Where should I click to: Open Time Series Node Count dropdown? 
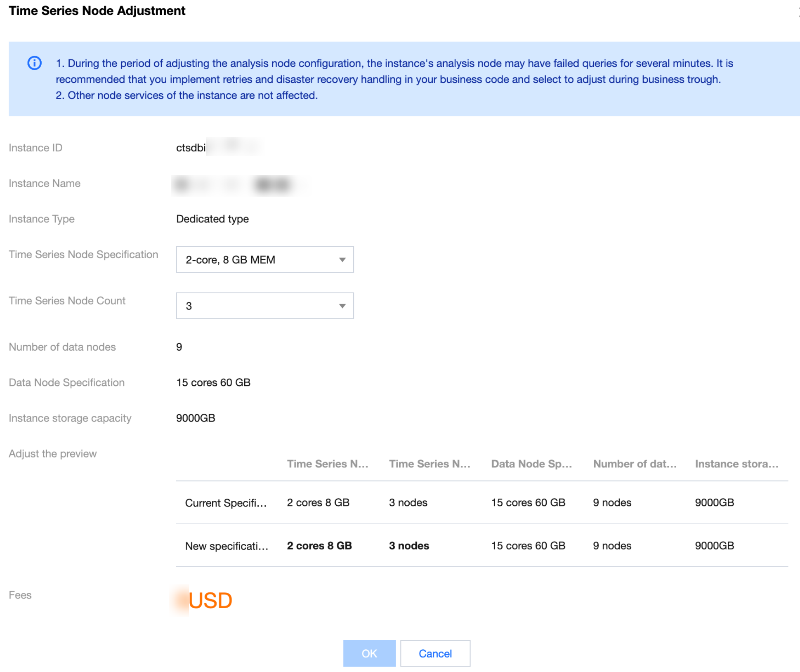point(264,306)
